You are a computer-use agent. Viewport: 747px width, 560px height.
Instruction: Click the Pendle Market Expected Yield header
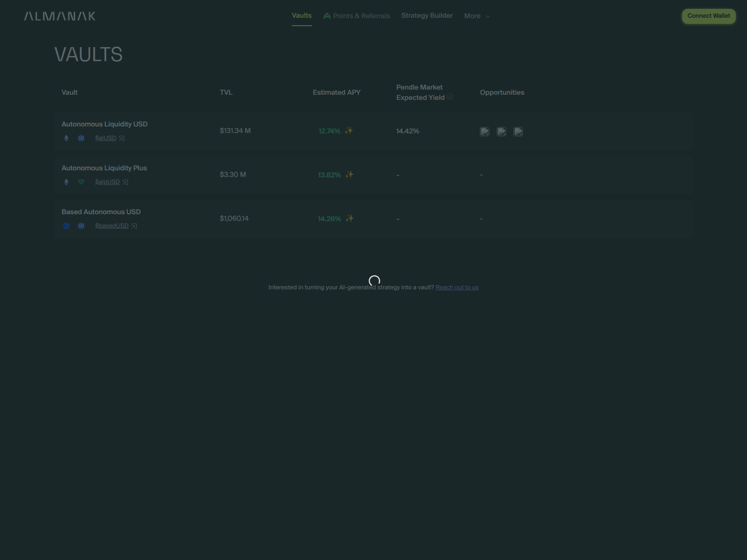point(420,92)
